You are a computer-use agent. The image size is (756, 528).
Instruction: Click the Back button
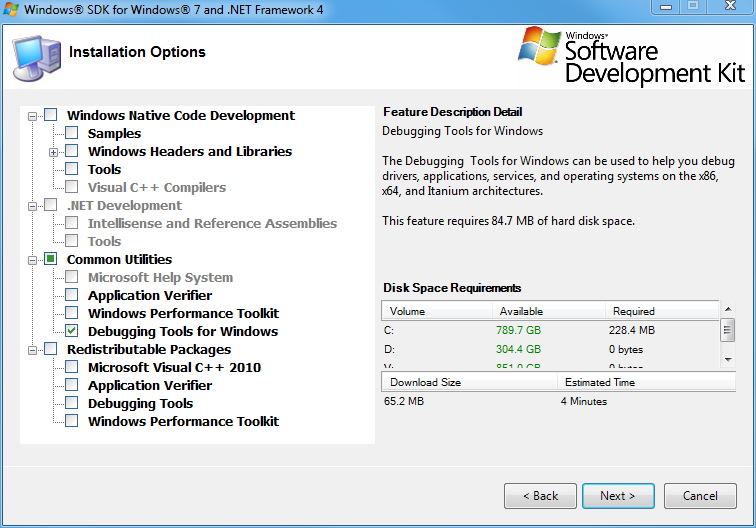540,496
